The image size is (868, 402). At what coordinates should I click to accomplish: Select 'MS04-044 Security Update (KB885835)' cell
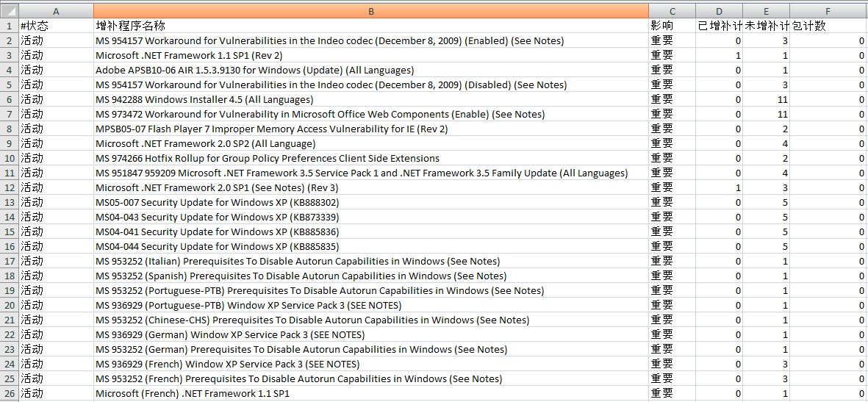tap(371, 246)
